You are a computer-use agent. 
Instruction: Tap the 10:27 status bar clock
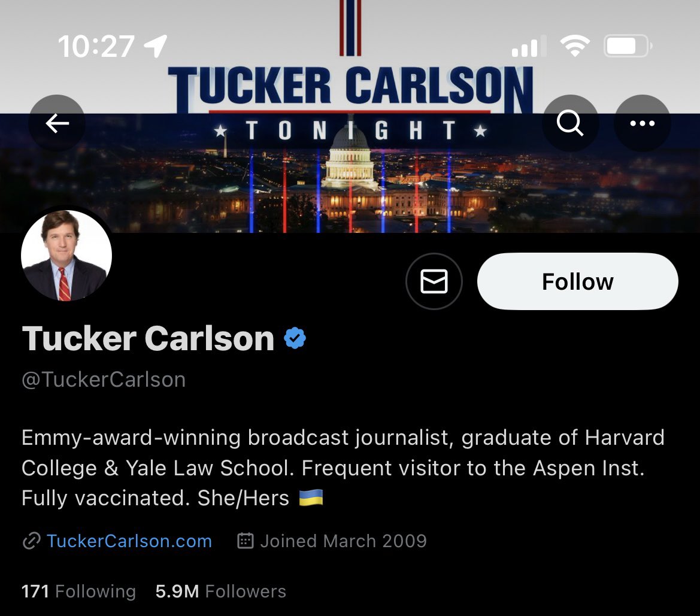tap(96, 46)
